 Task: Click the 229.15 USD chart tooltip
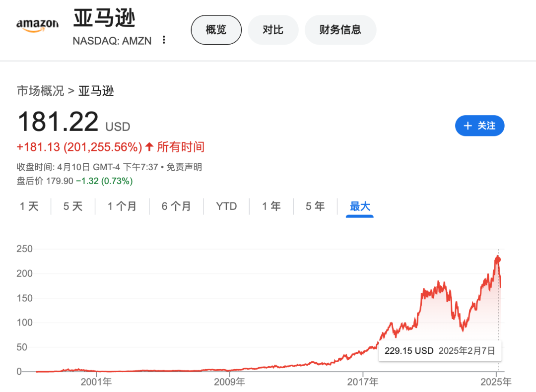440,351
